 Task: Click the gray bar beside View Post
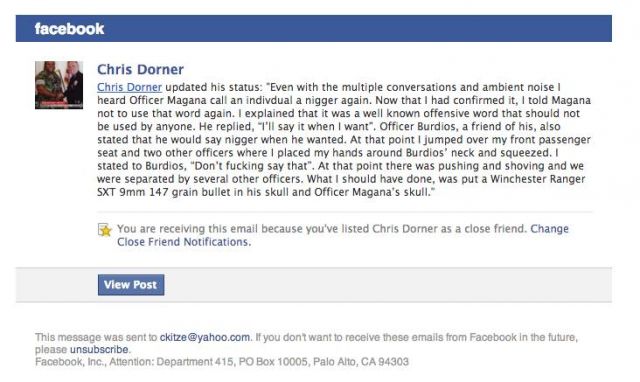coord(388,285)
